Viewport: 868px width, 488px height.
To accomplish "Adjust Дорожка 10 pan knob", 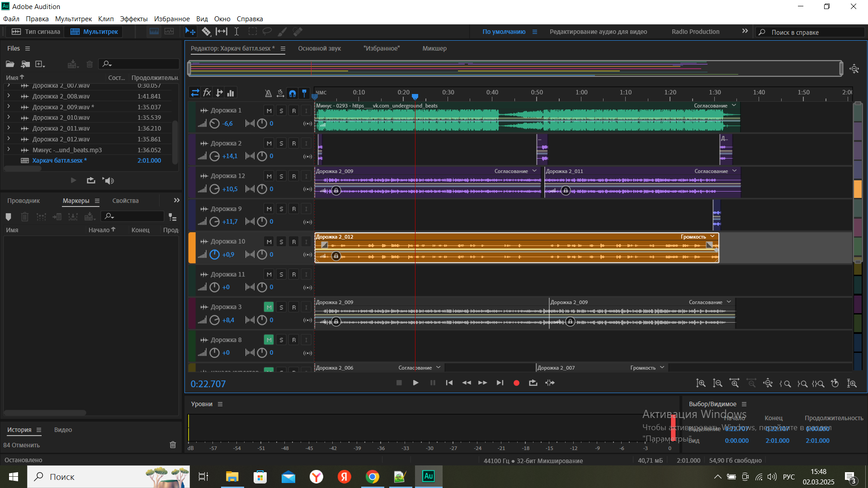I will coord(262,254).
